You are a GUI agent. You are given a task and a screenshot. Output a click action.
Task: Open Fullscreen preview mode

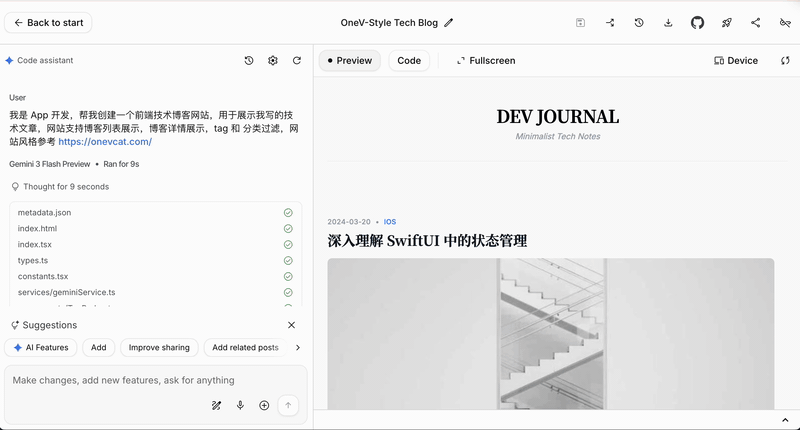coord(486,60)
